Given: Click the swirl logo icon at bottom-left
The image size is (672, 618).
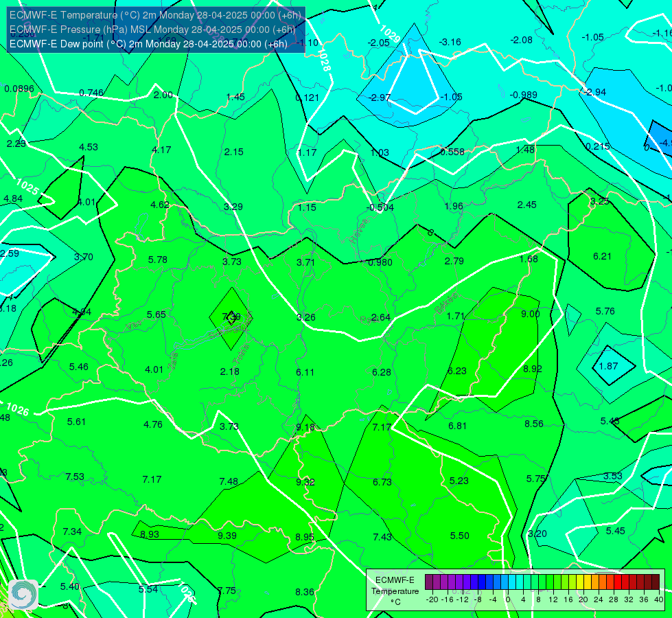Looking at the screenshot, I should click(23, 595).
